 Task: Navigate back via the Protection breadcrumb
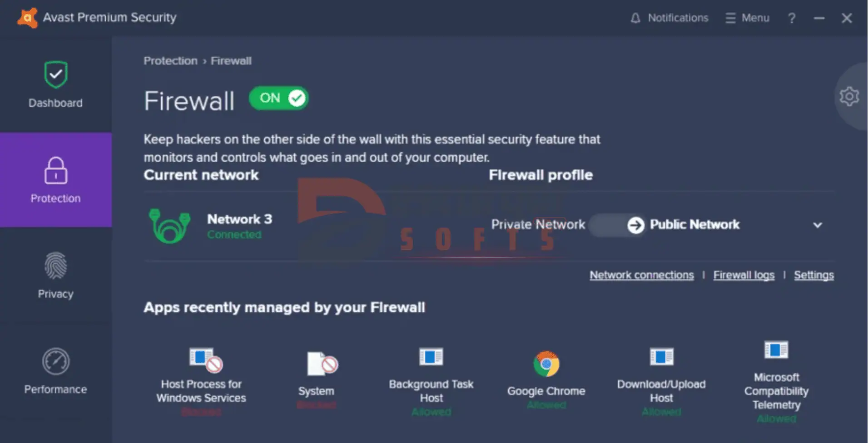tap(170, 61)
